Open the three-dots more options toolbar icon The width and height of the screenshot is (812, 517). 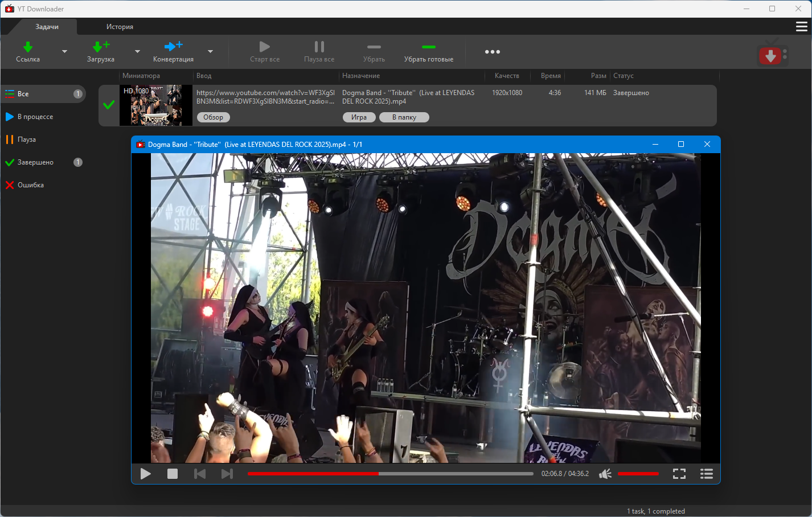click(x=492, y=52)
